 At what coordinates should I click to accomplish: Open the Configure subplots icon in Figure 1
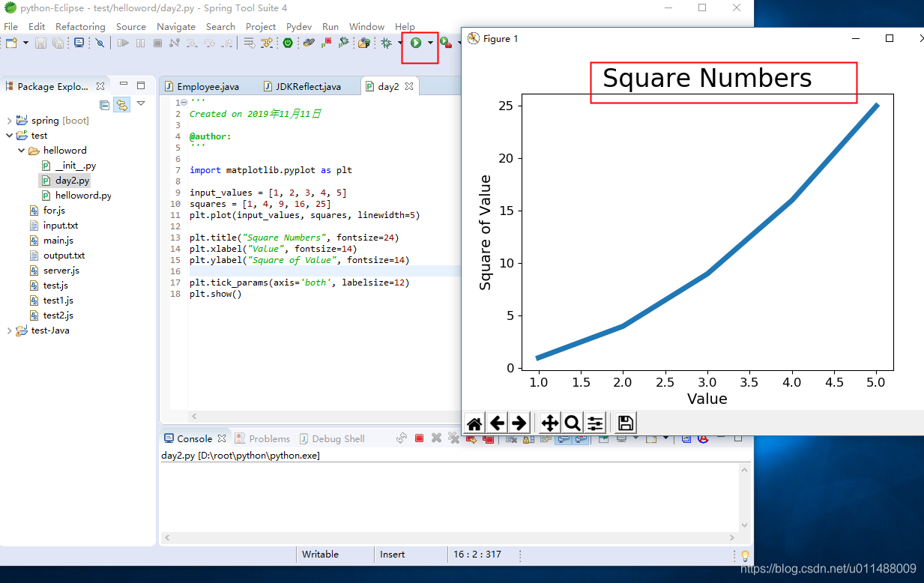point(594,423)
